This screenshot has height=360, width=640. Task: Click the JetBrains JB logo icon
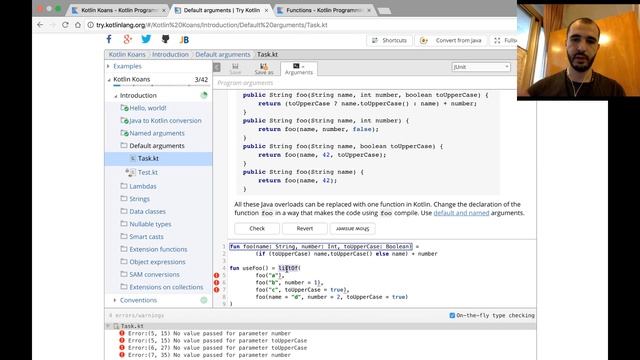(184, 40)
